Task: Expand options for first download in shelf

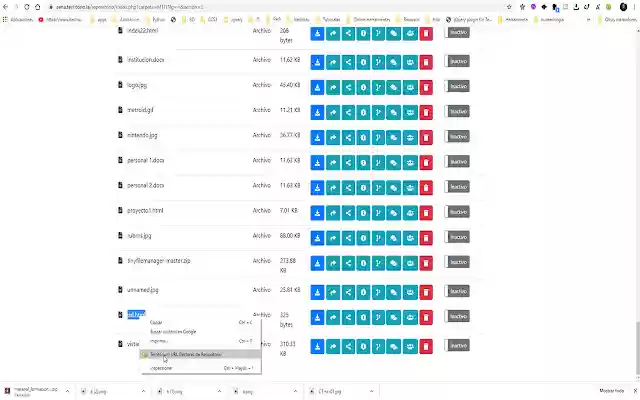Action: (67, 391)
